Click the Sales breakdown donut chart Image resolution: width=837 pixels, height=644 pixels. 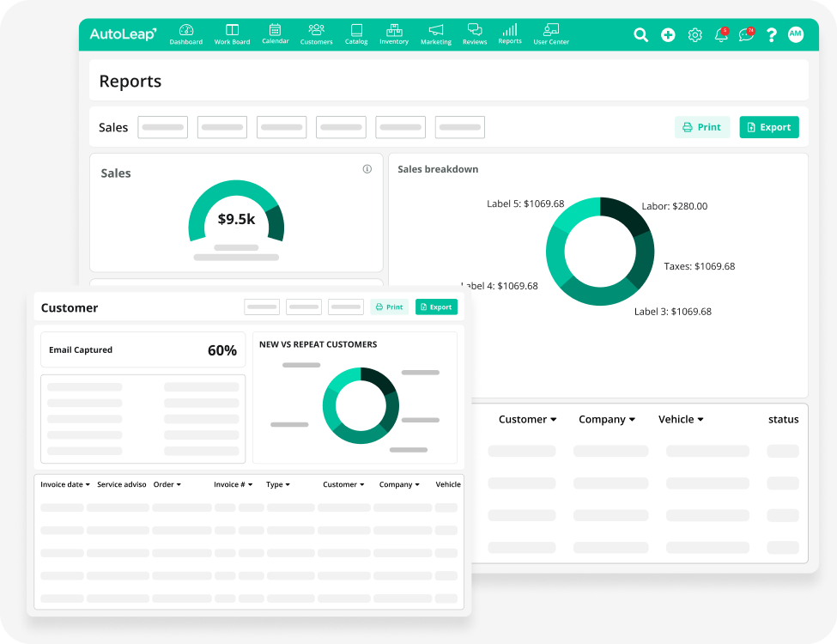[x=600, y=252]
